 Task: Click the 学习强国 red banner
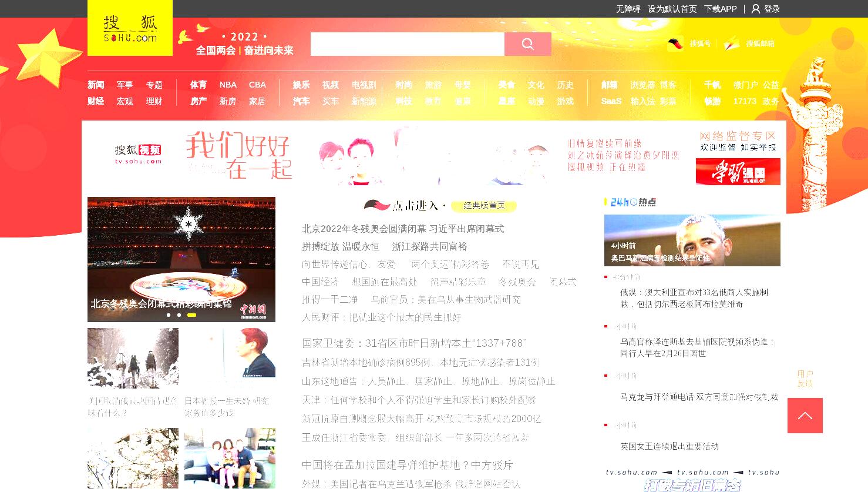pos(738,172)
